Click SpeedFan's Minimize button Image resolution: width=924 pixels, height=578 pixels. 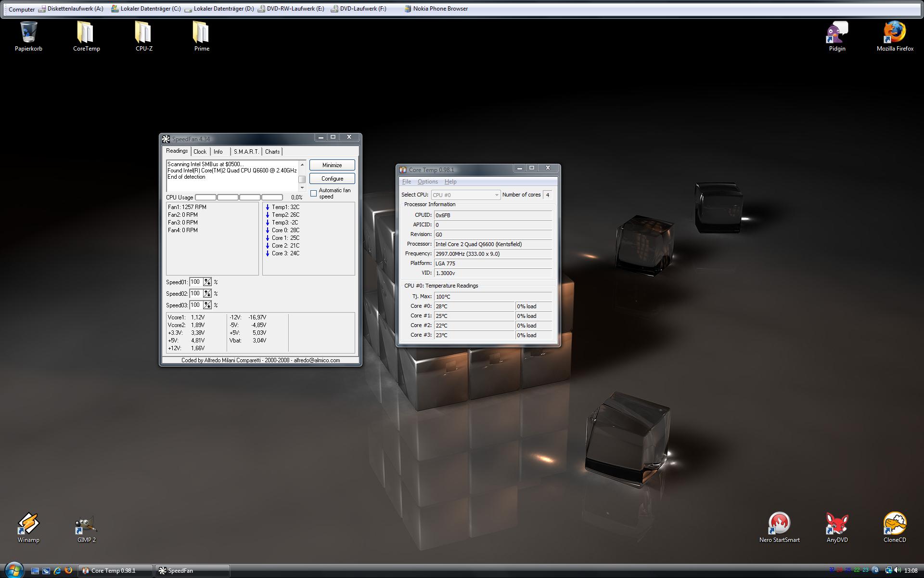[332, 165]
